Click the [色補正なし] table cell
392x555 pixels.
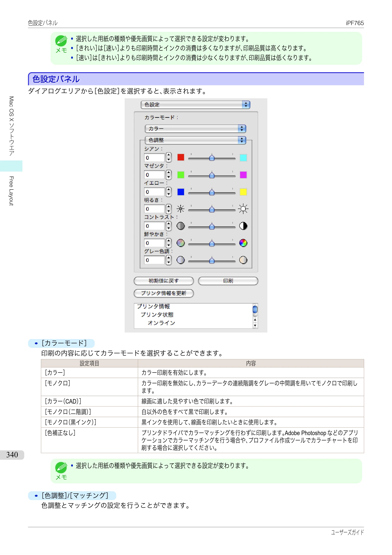(89, 440)
